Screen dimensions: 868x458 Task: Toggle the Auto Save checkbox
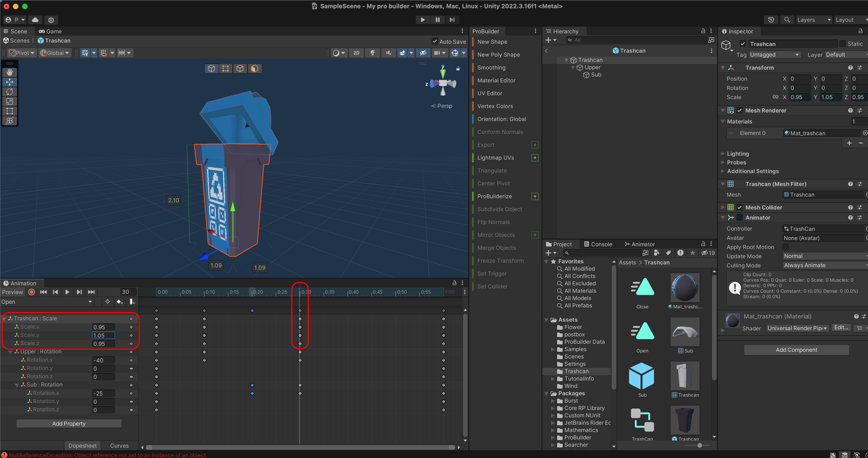click(435, 41)
